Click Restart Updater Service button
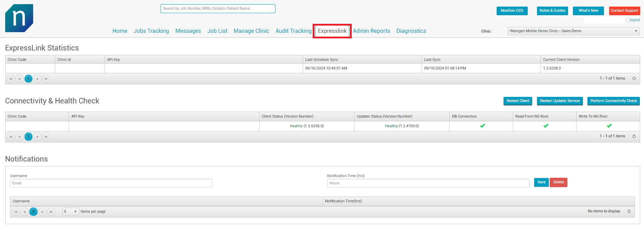 (560, 101)
